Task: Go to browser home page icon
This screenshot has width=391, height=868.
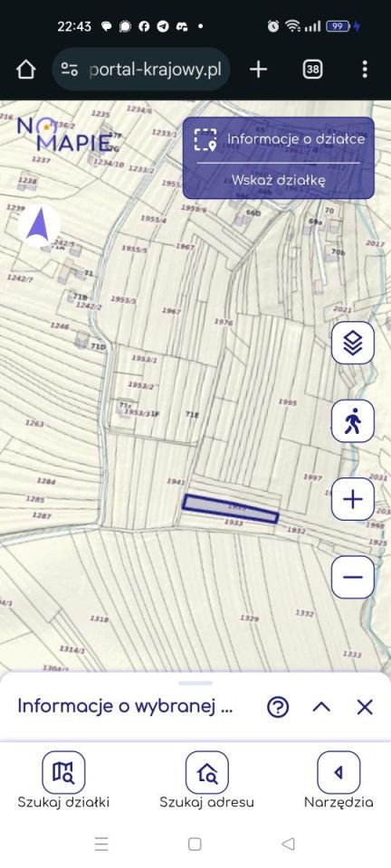Action: (26, 70)
